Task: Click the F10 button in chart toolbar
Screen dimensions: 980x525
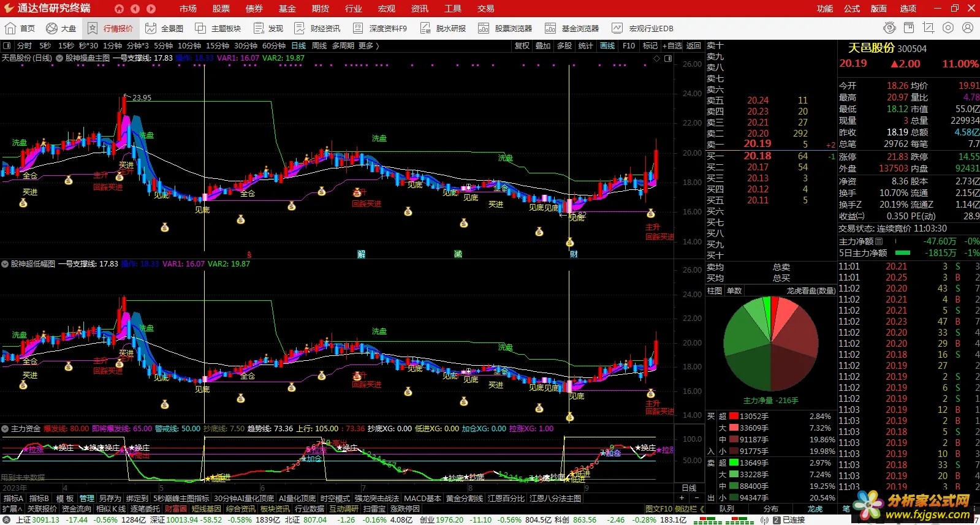Action: [629, 46]
